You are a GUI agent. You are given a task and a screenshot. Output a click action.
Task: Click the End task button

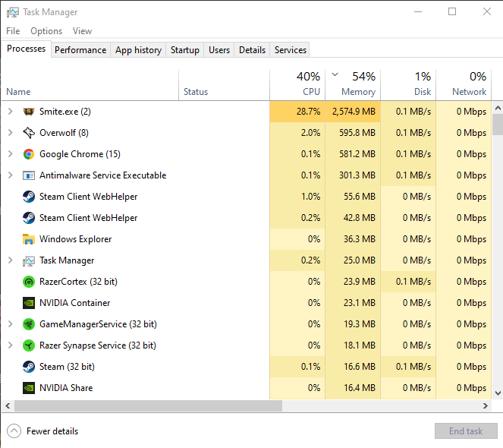(465, 431)
